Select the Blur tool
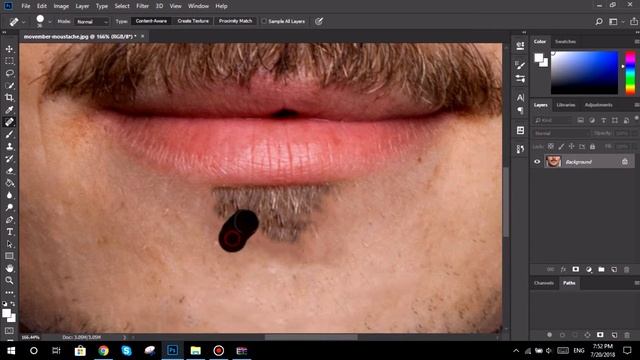The width and height of the screenshot is (640, 360). (x=9, y=195)
